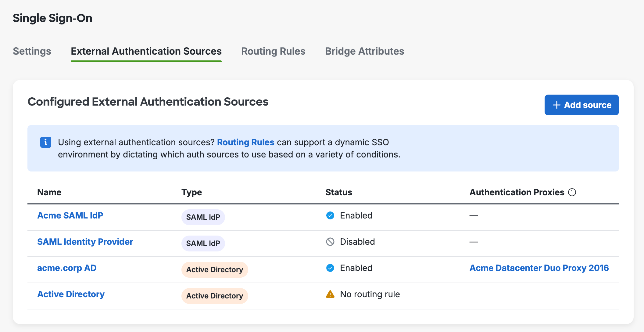Viewport: 644px width, 332px height.
Task: Click the Type column header
Action: 191,192
